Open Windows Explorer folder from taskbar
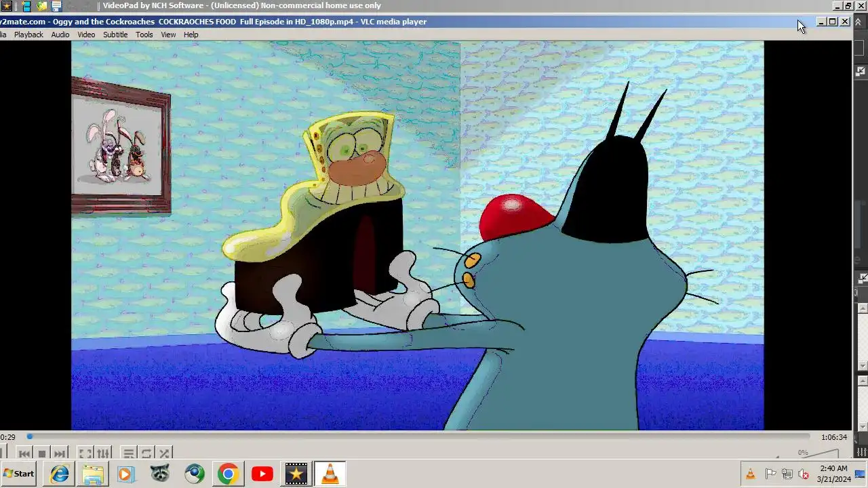 click(x=93, y=474)
